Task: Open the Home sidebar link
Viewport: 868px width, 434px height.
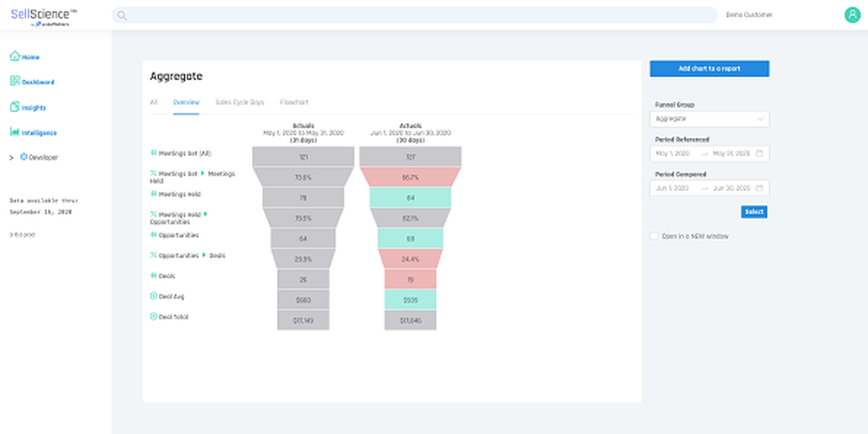Action: [x=30, y=57]
